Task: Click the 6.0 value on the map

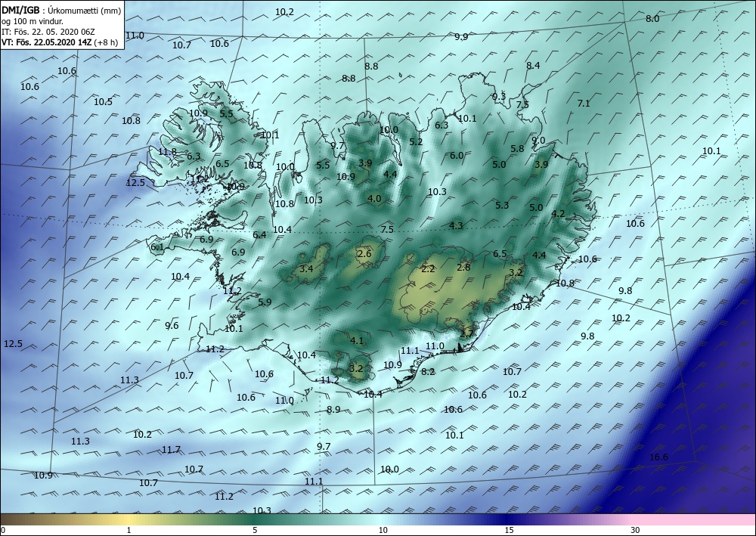Action: [x=457, y=156]
